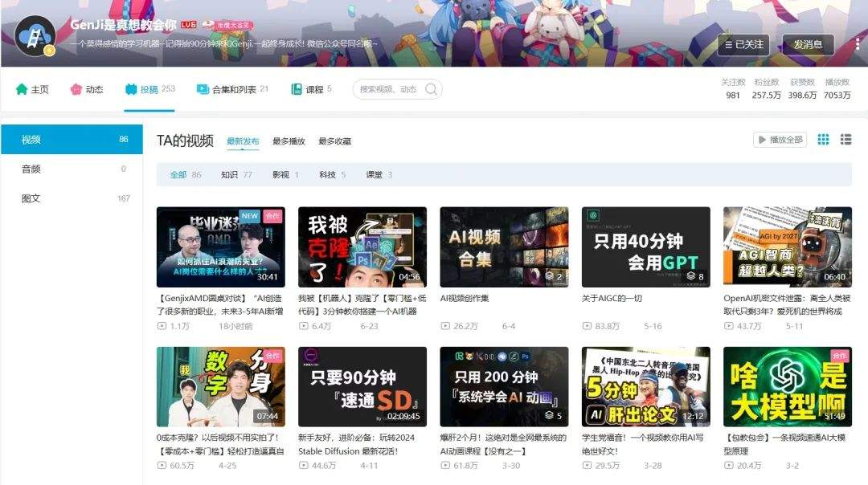
Task: Filter by 影视 category
Action: [285, 175]
